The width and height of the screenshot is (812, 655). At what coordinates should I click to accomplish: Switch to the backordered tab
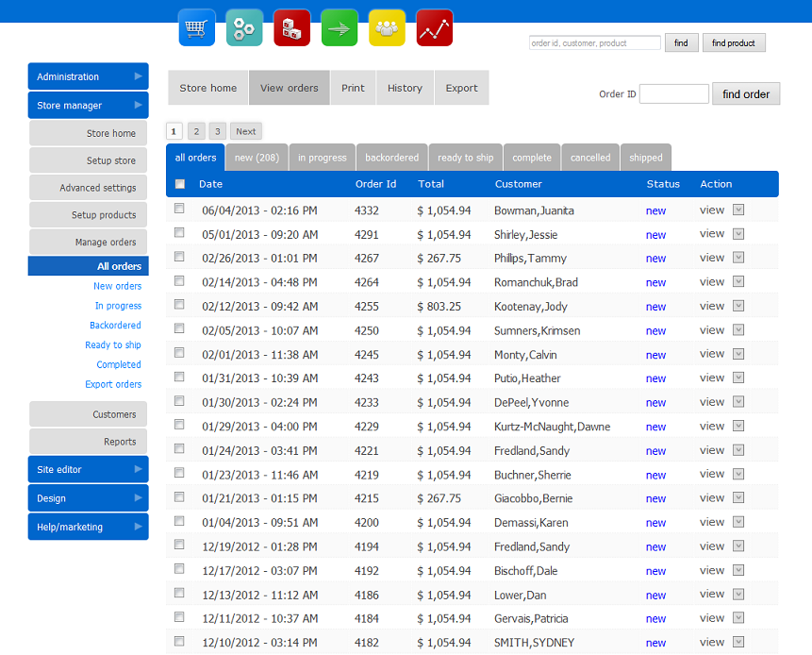point(391,158)
